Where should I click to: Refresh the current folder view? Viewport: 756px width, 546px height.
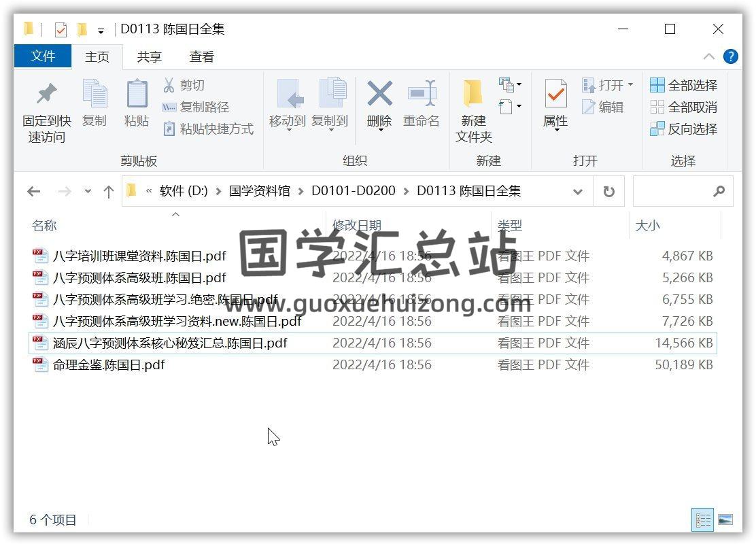(x=609, y=192)
